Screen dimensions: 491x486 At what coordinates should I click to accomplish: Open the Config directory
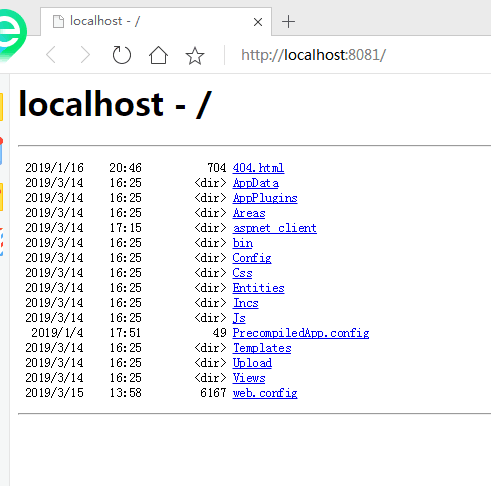(252, 258)
